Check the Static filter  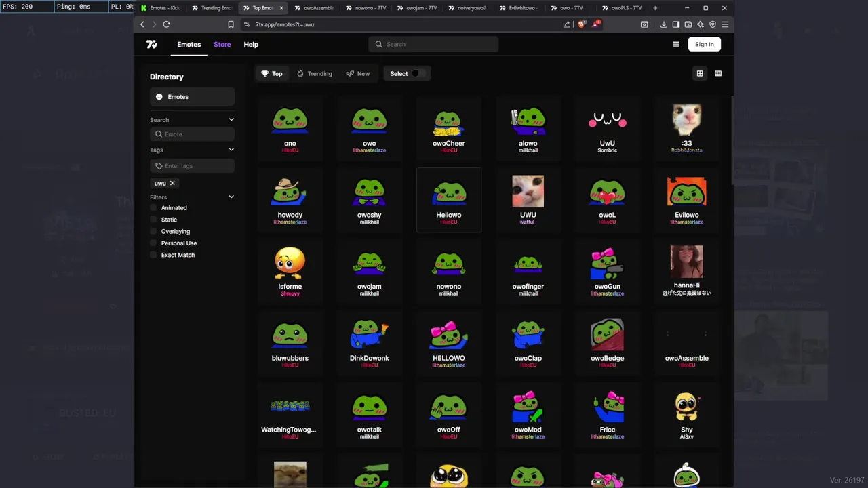(153, 220)
